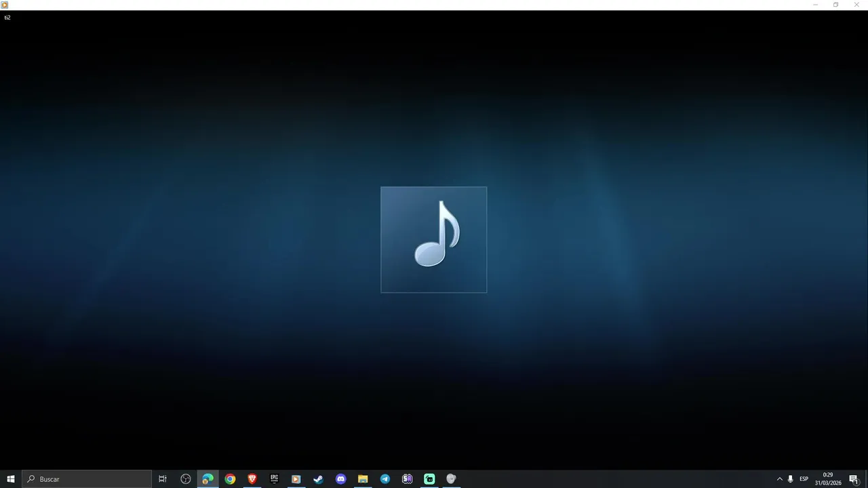Image resolution: width=868 pixels, height=488 pixels.
Task: Open the circular app next to Task View
Action: click(185, 479)
